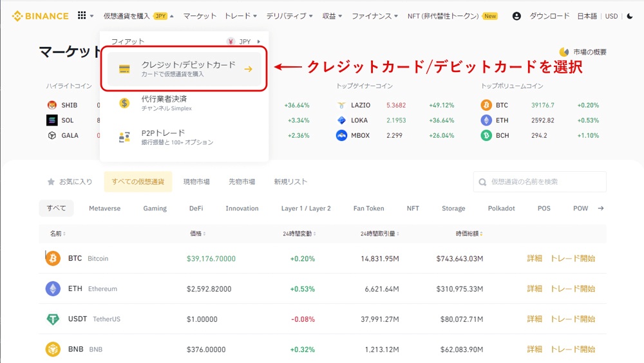This screenshot has width=644, height=363.
Task: Sort table by 24時間取引量 column
Action: (x=380, y=234)
